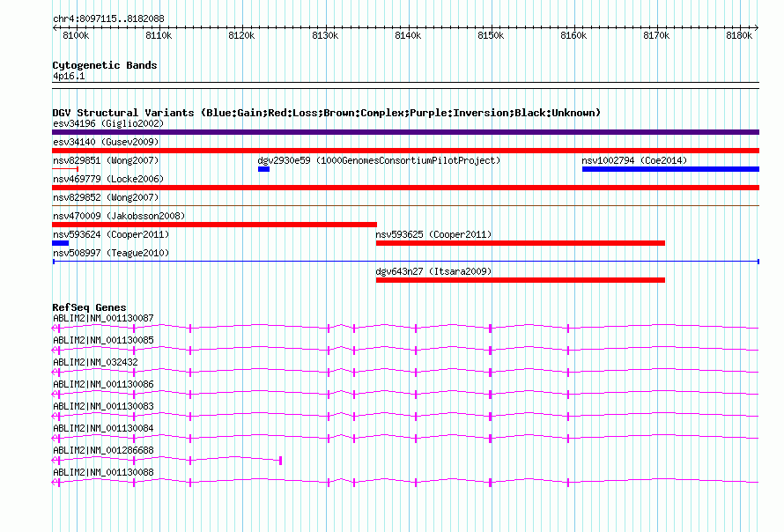This screenshot has width=784, height=532.
Task: Click the 8130k ruler tick label
Action: pyautogui.click(x=325, y=35)
